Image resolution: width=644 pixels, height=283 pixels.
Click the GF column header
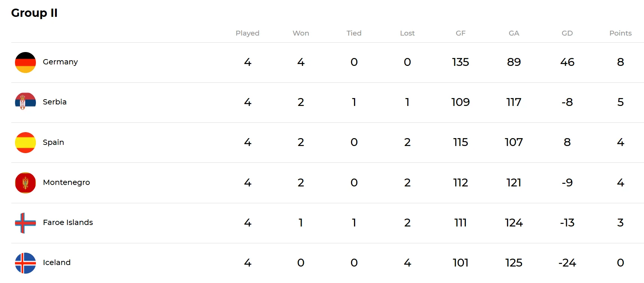pos(460,33)
